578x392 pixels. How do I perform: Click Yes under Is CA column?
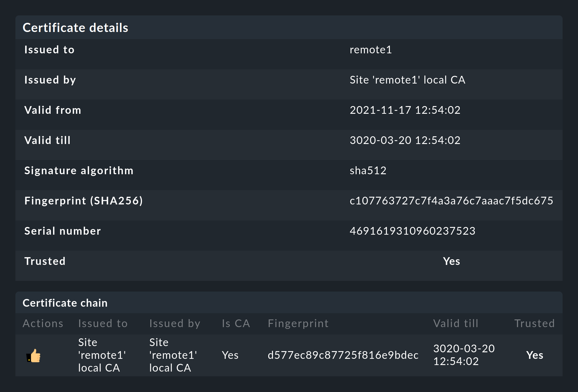pos(230,355)
